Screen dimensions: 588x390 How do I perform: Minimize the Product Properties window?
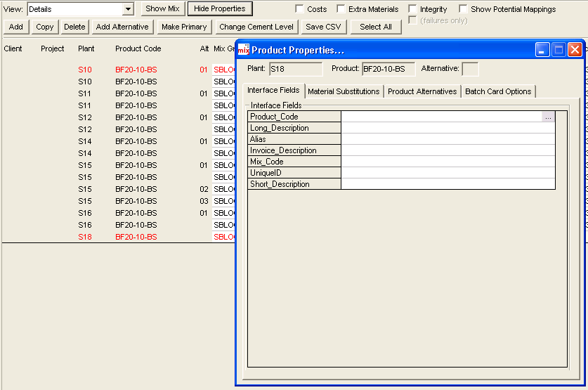[x=542, y=50]
